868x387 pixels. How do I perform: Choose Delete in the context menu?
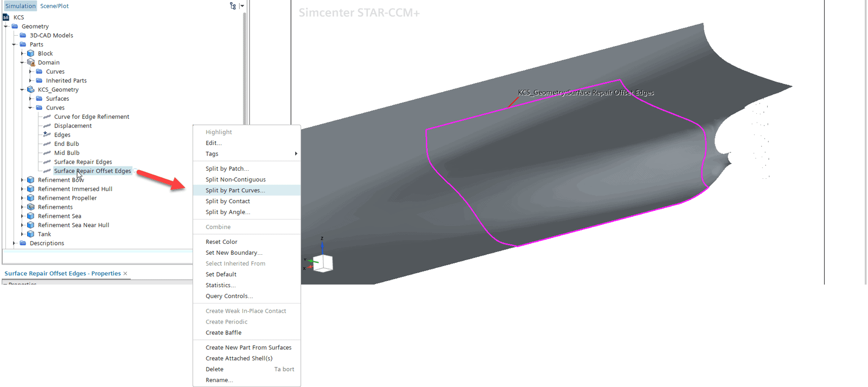(247, 369)
